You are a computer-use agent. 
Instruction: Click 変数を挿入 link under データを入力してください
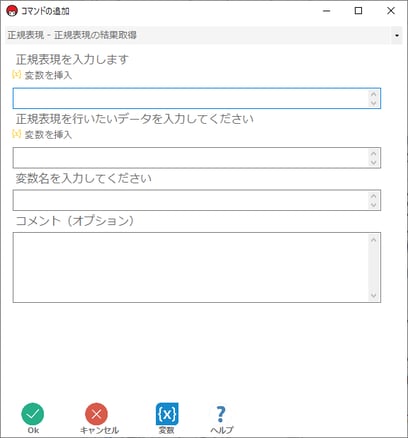(x=48, y=135)
